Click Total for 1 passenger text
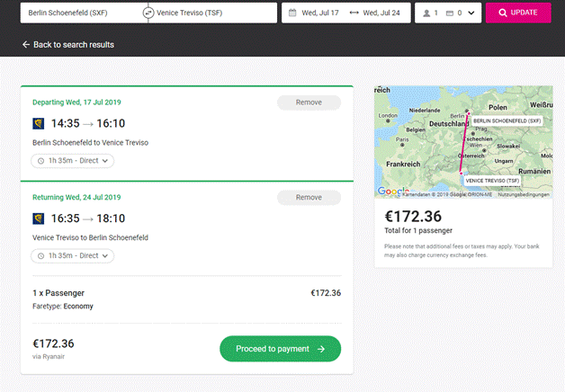This screenshot has width=565, height=392. pos(418,231)
